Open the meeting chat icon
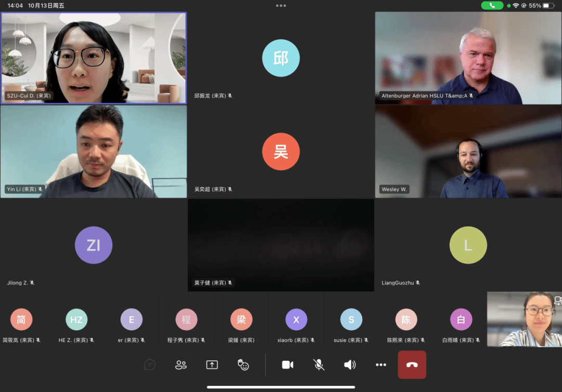 coord(150,365)
